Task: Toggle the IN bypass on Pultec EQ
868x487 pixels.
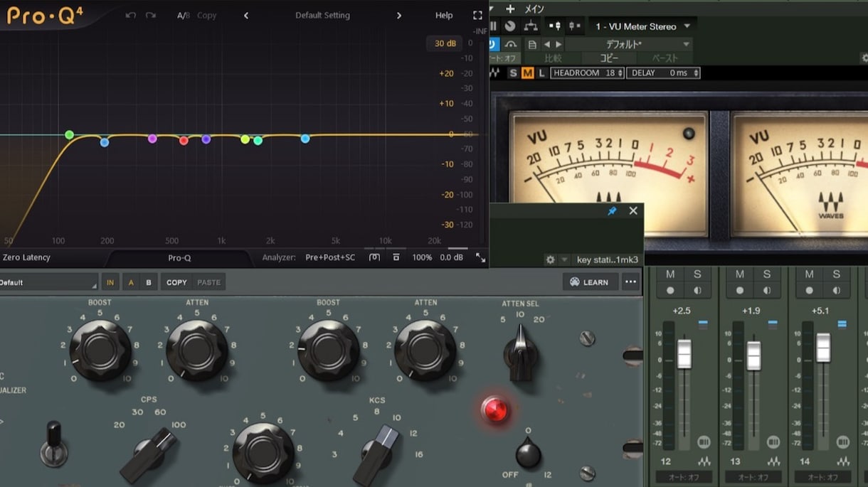Action: 110,282
